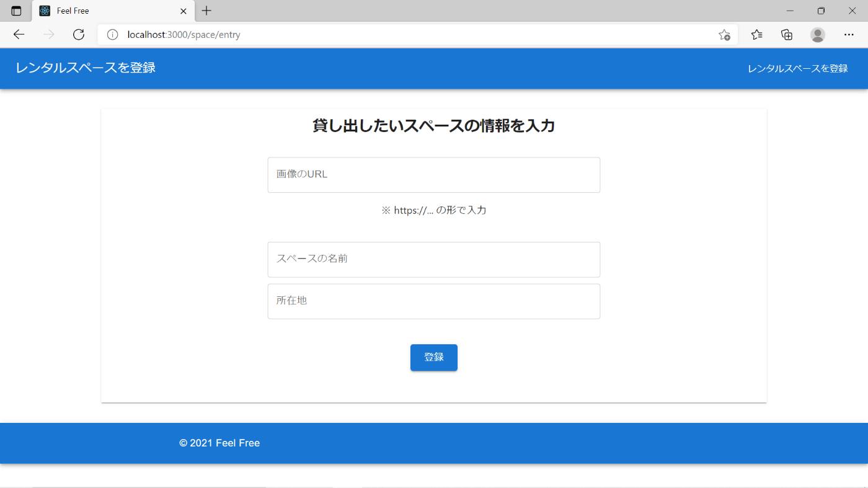Open the tab actions menu icon
868x488 pixels.
16,11
